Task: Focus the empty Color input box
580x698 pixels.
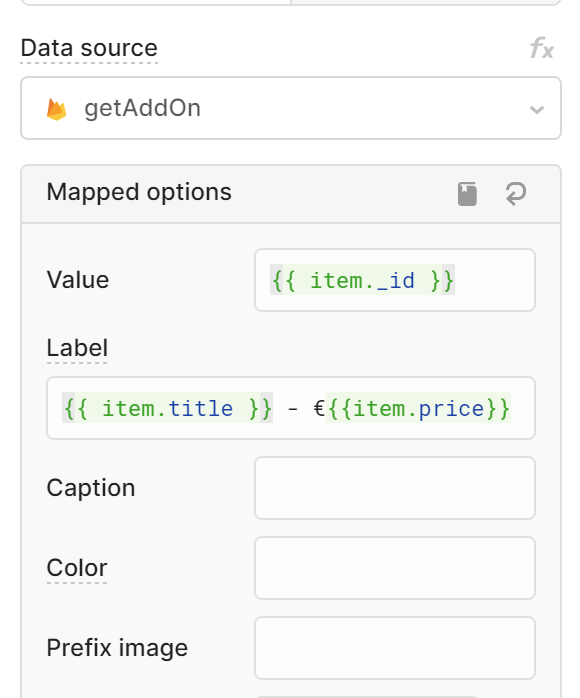Action: 394,568
